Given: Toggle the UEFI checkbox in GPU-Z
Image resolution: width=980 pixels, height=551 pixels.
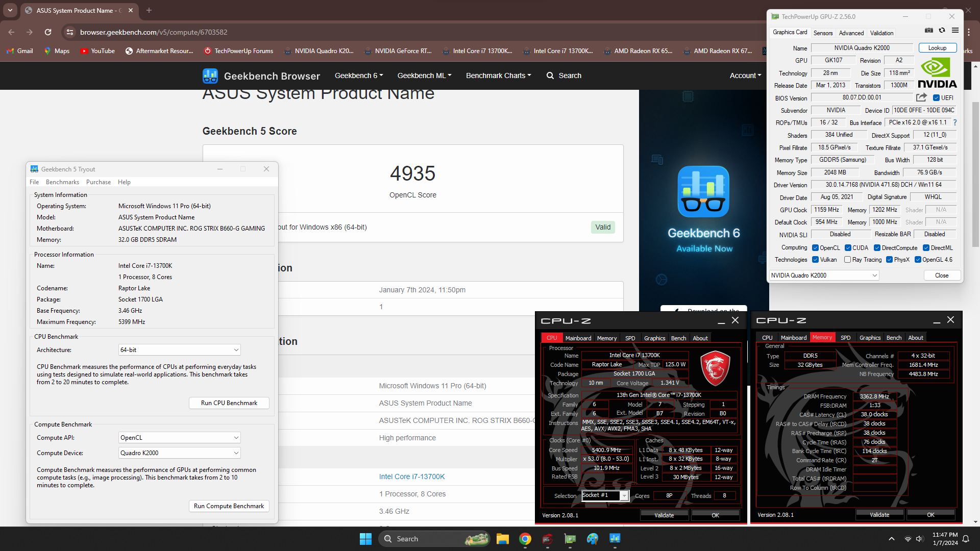Looking at the screenshot, I should pos(937,98).
